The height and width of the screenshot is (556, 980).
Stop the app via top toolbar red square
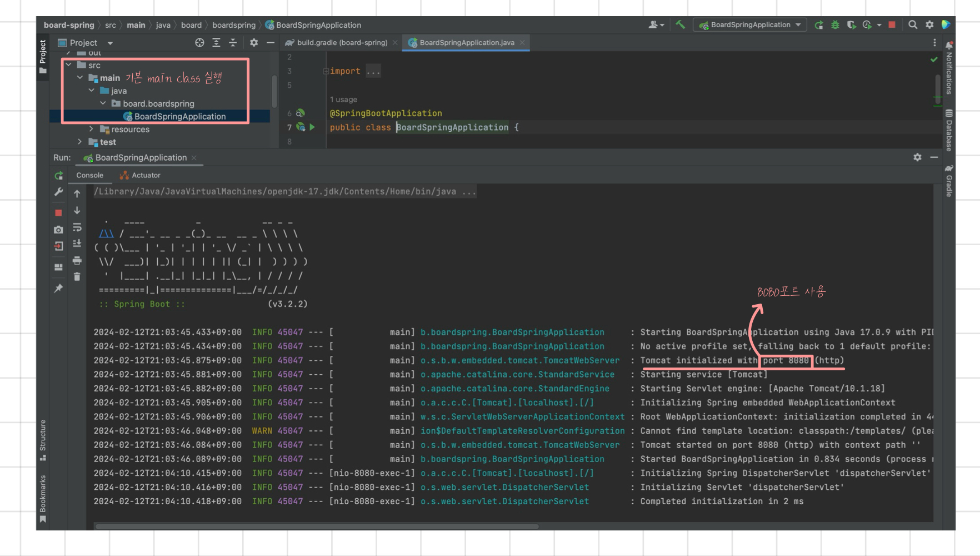[x=892, y=24]
